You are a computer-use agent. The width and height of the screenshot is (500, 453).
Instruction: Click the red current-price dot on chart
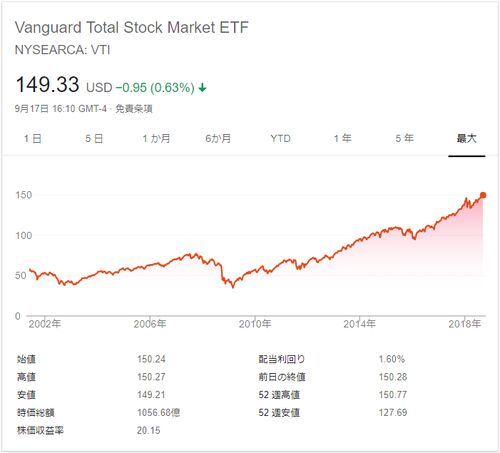[483, 195]
